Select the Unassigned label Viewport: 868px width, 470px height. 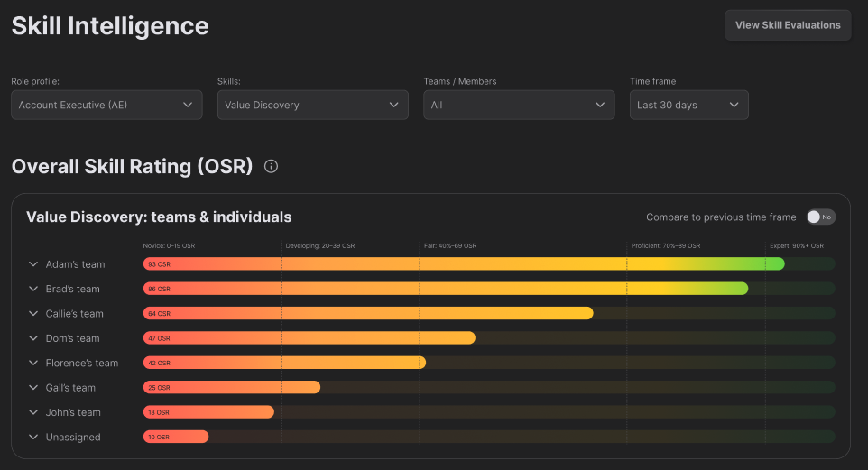(x=73, y=437)
